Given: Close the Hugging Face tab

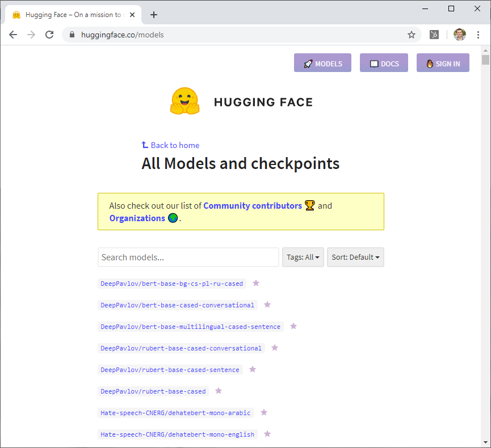Looking at the screenshot, I should 132,15.
